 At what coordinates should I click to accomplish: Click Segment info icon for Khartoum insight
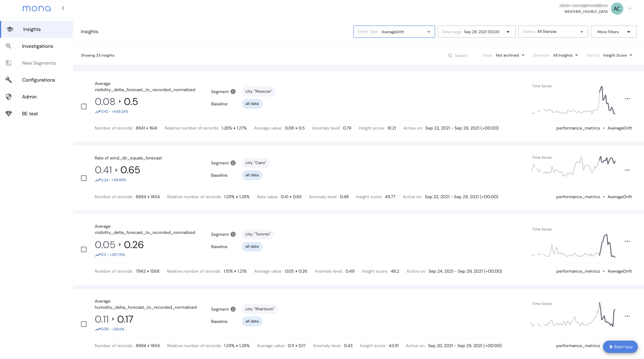[233, 309]
